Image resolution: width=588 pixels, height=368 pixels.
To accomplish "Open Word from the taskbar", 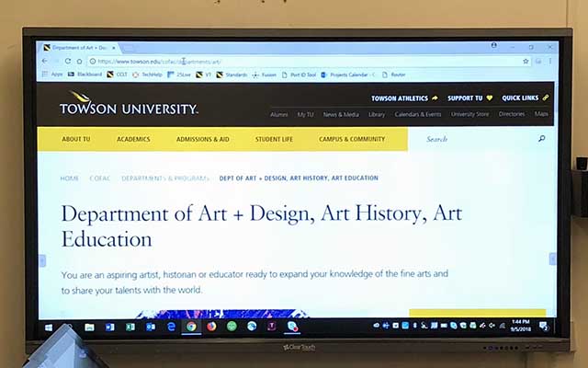I will 110,328.
